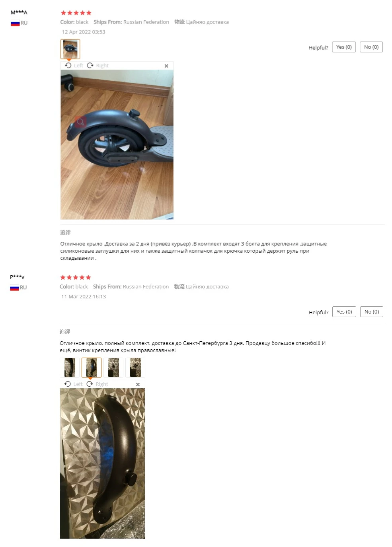392x547 pixels.
Task: Click the red magnifier icon on scooter photo
Action: pos(80,122)
